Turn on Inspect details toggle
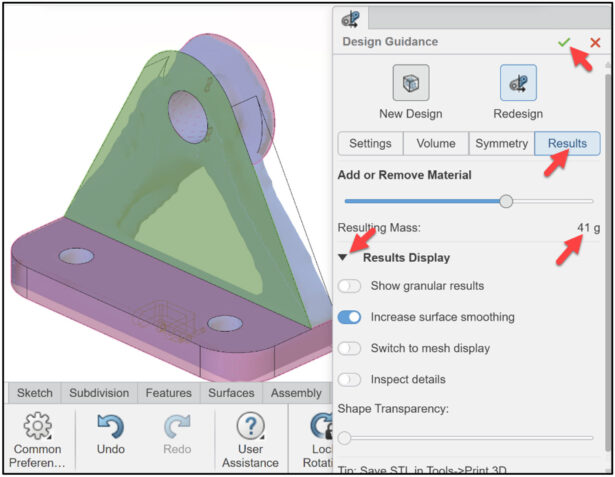 coord(349,379)
